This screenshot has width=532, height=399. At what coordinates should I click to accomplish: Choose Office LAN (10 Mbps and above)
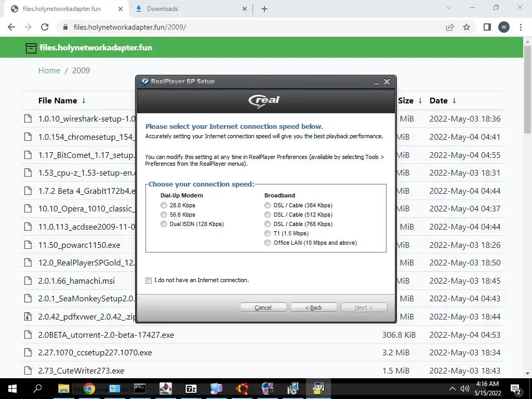point(268,243)
